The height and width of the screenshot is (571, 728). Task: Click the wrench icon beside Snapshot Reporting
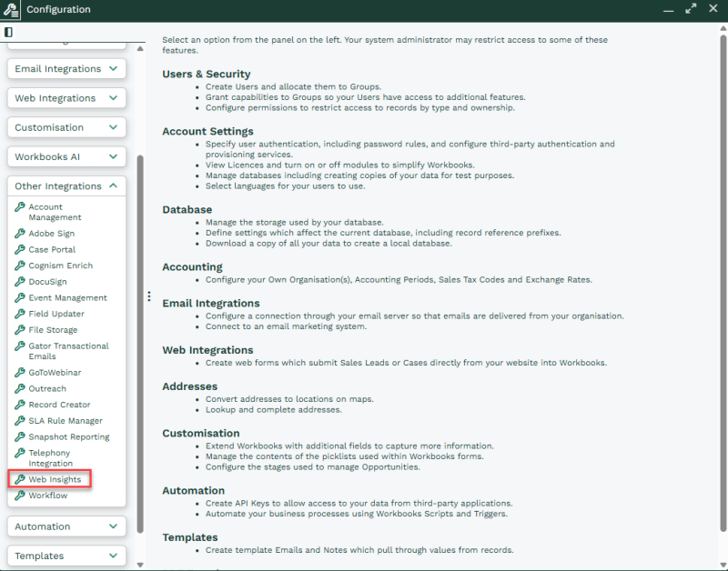(x=19, y=436)
